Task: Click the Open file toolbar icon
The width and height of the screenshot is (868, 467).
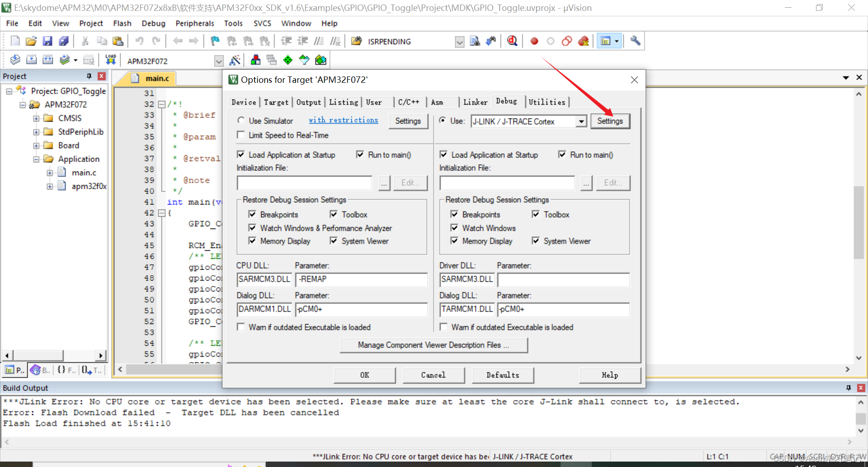Action: tap(31, 41)
